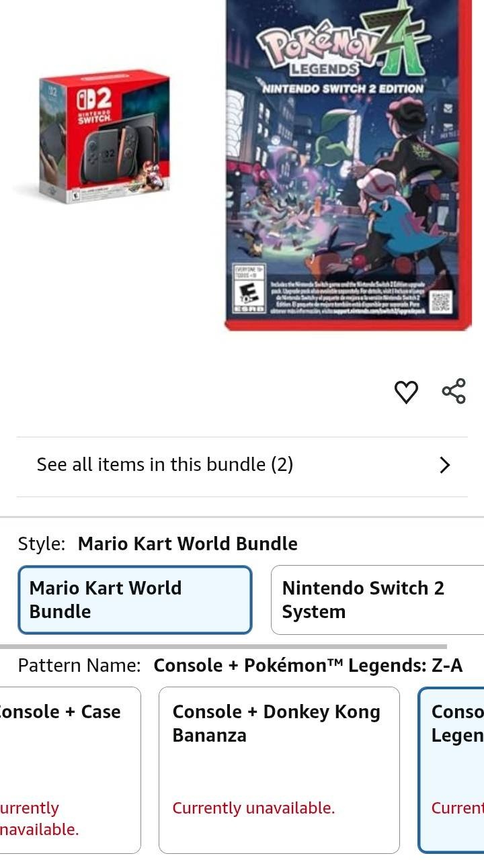Open the share icon

coord(454,391)
